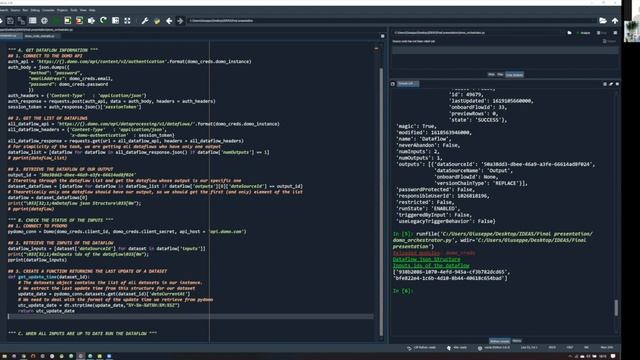Open the Source menu
Image resolution: width=640 pixels, height=360 pixels.
click(x=15, y=10)
